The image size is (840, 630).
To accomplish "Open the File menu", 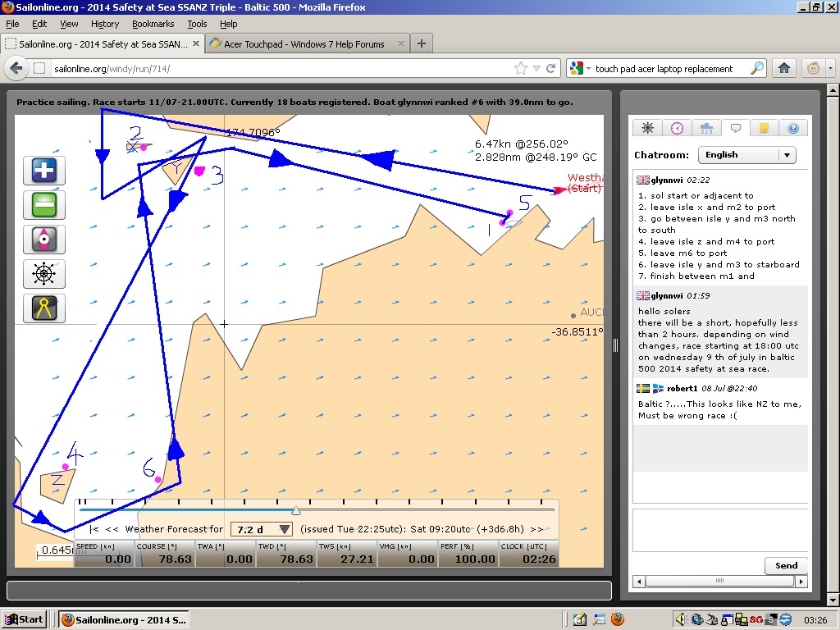I will click(x=12, y=24).
